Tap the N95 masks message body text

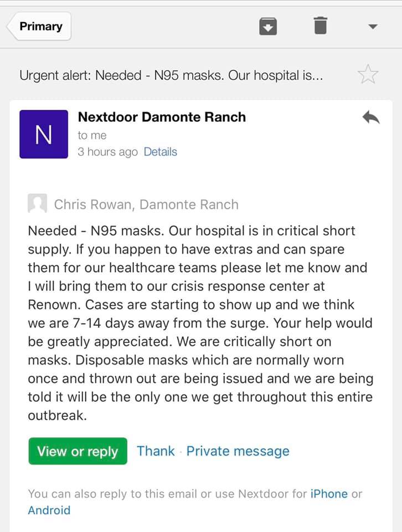[200, 323]
